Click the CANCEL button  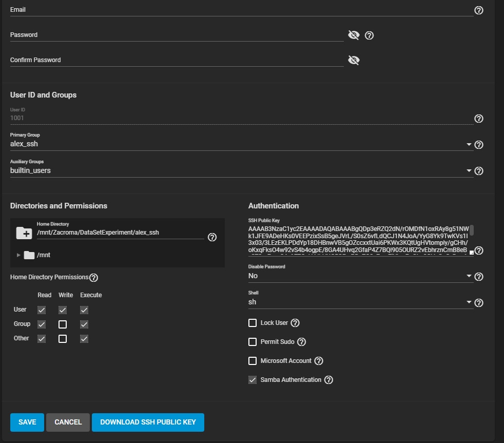[x=68, y=422]
